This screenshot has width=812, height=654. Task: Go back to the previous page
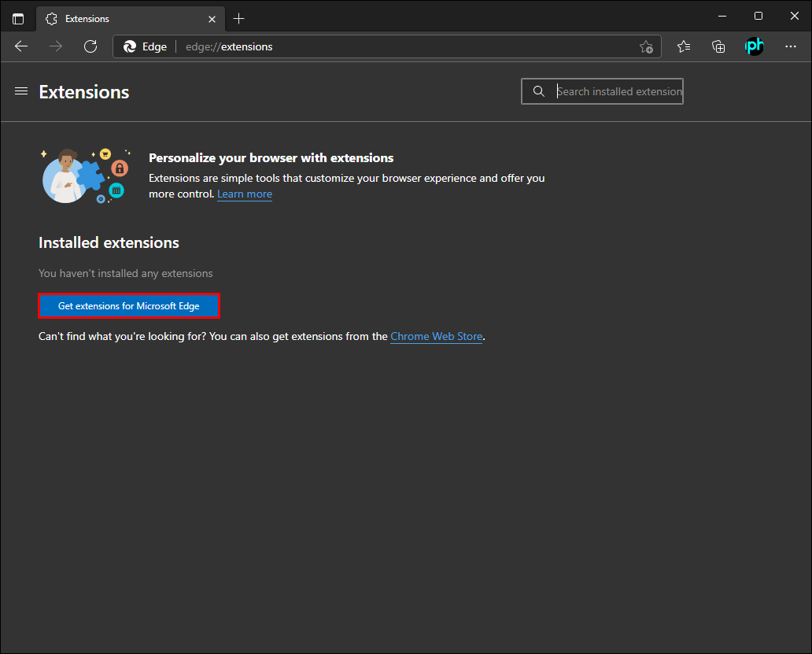pos(21,46)
